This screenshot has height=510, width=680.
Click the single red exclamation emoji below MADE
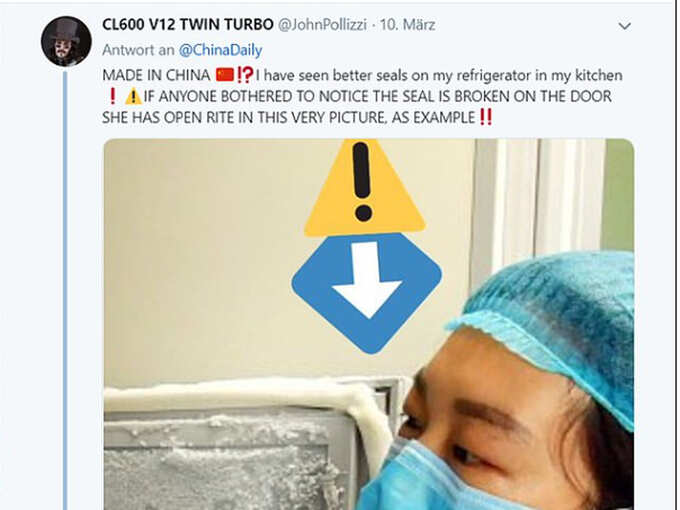tap(112, 96)
